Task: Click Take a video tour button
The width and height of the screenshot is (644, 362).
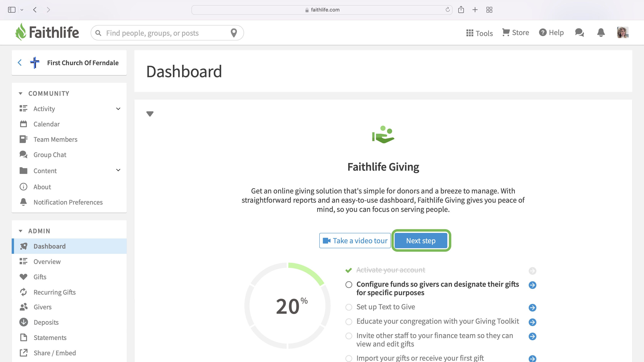Action: tap(355, 241)
